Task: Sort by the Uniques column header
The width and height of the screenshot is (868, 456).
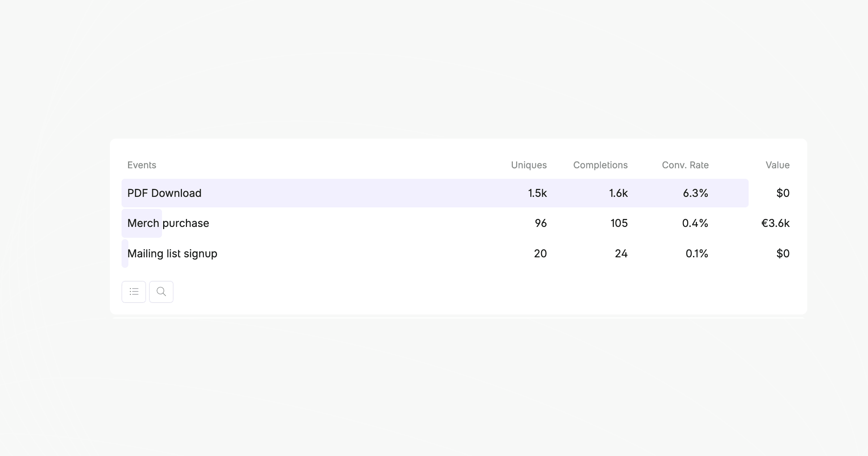Action: (529, 165)
